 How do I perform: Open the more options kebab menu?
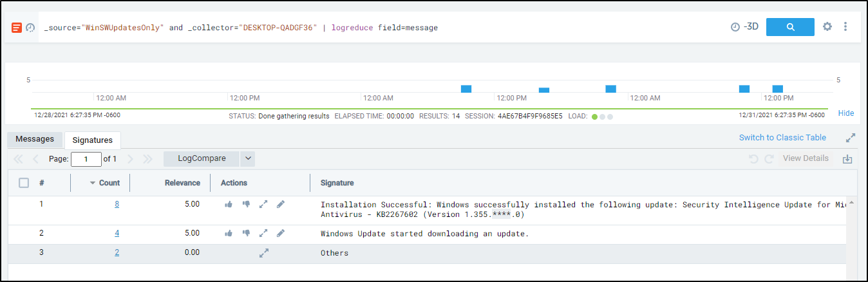[845, 27]
